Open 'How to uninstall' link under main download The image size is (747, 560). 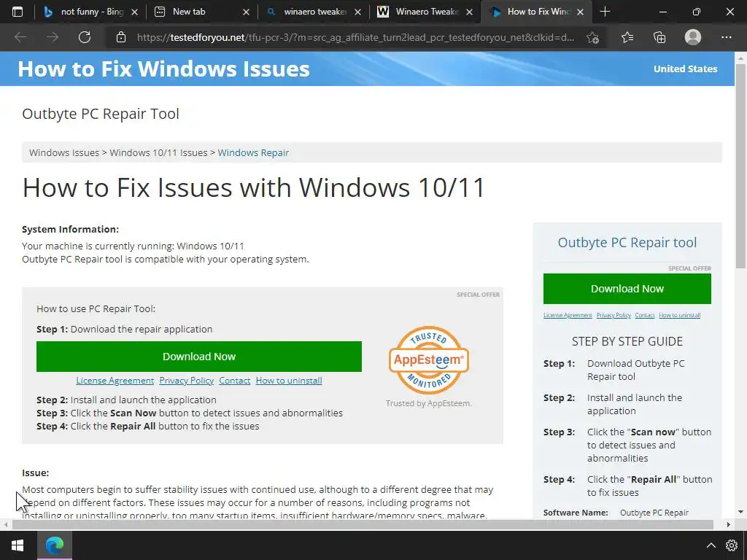pyautogui.click(x=289, y=381)
